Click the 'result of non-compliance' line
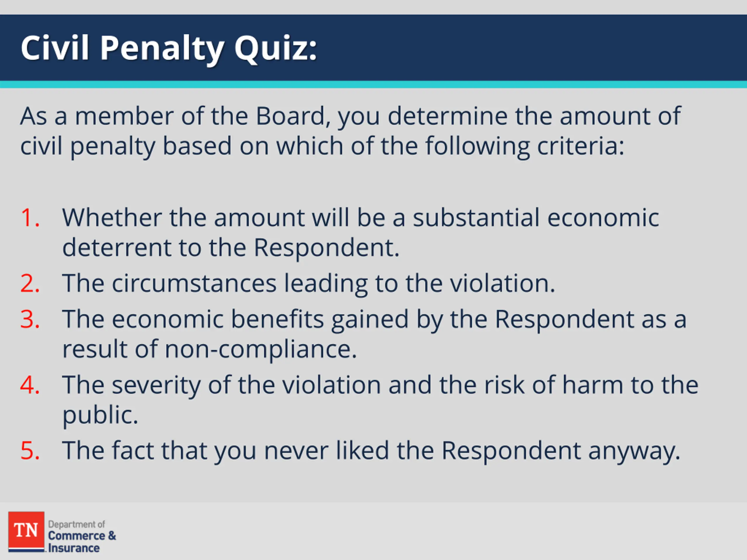The image size is (747, 560). (210, 349)
